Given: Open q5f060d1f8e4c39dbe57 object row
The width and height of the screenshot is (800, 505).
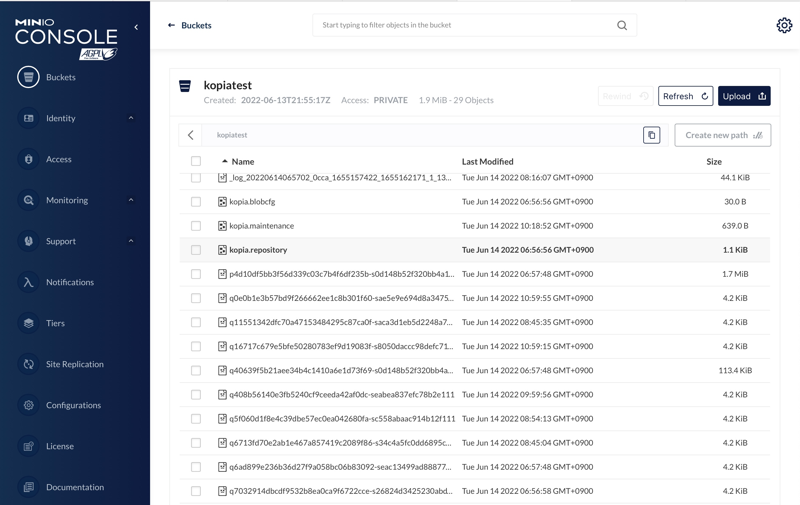Looking at the screenshot, I should coord(474,419).
